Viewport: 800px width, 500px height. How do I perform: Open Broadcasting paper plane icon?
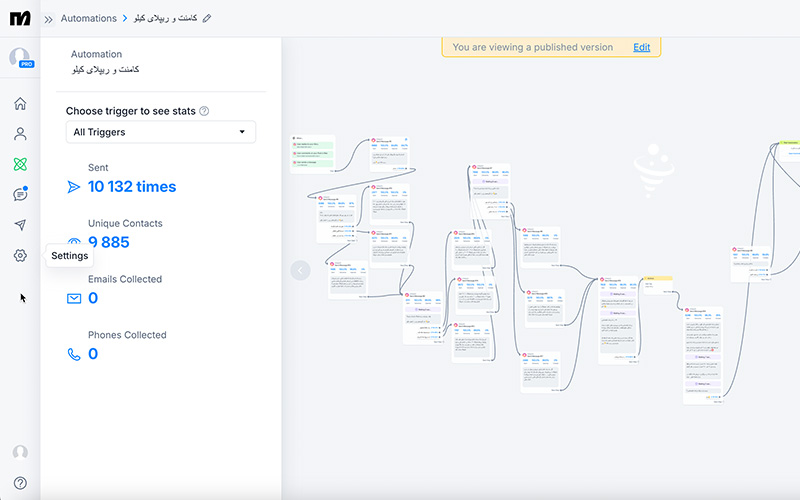point(20,226)
